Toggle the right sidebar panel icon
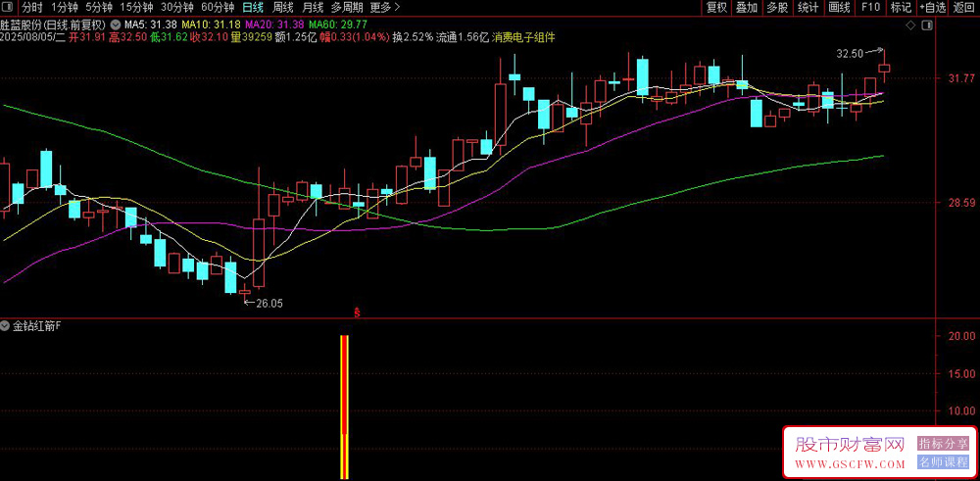 (x=926, y=25)
